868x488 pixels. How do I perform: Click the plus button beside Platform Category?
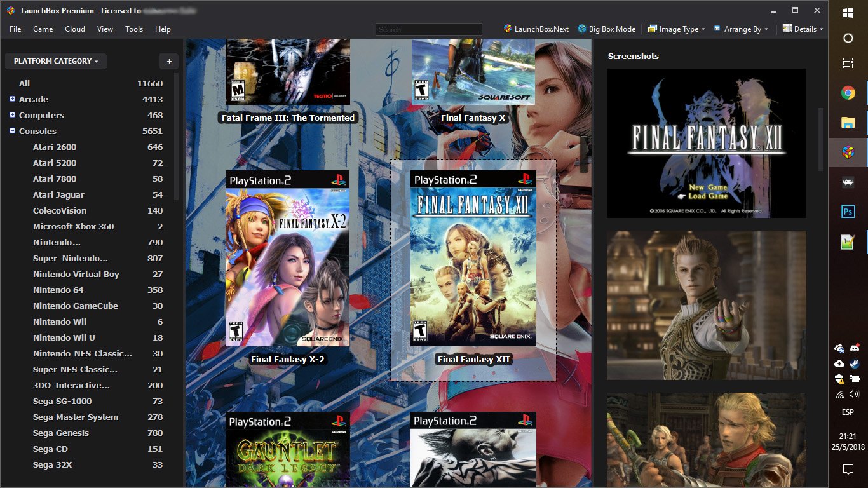pyautogui.click(x=169, y=61)
